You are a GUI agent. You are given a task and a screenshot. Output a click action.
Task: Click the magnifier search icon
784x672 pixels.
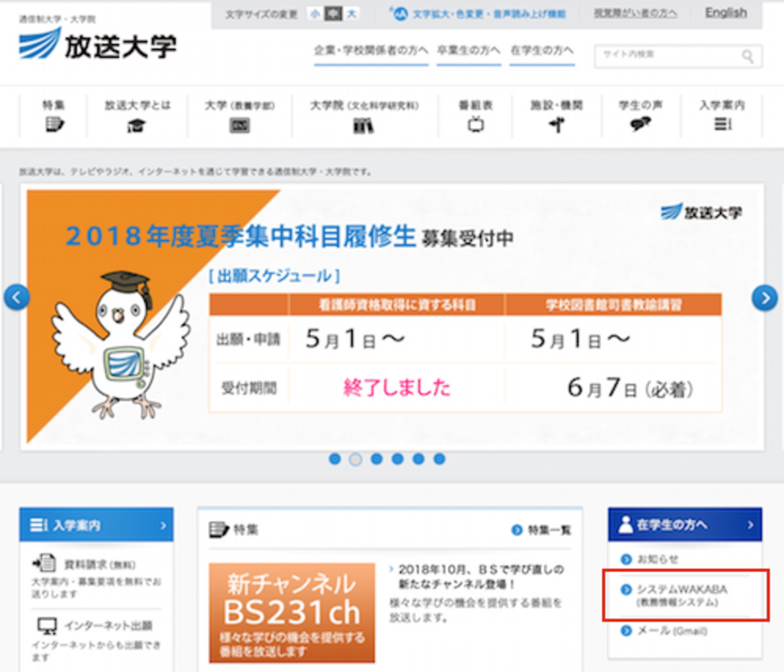point(748,57)
